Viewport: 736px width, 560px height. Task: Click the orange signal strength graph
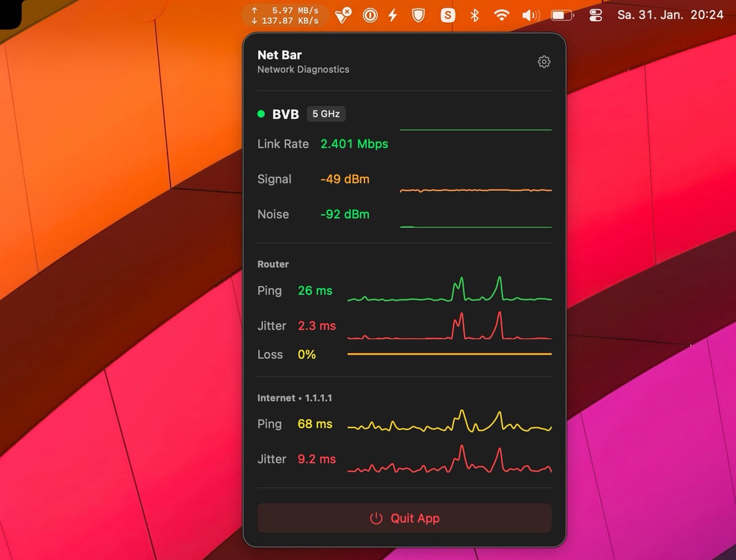point(475,190)
